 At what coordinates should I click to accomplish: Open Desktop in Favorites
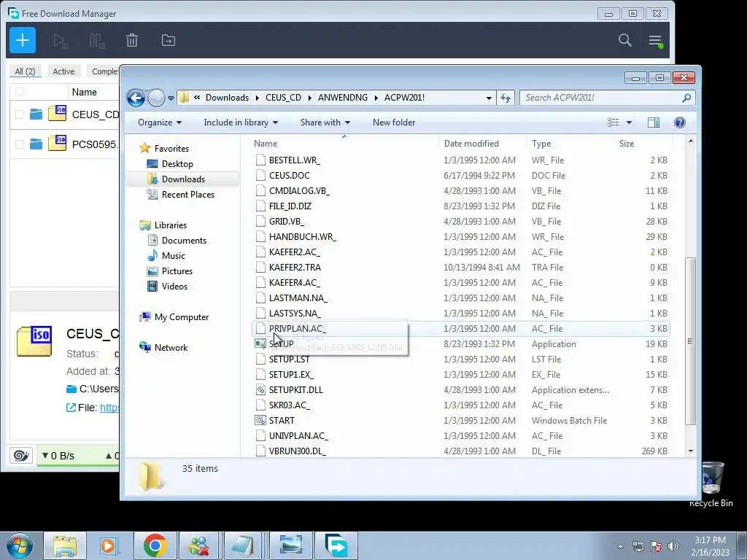click(177, 164)
